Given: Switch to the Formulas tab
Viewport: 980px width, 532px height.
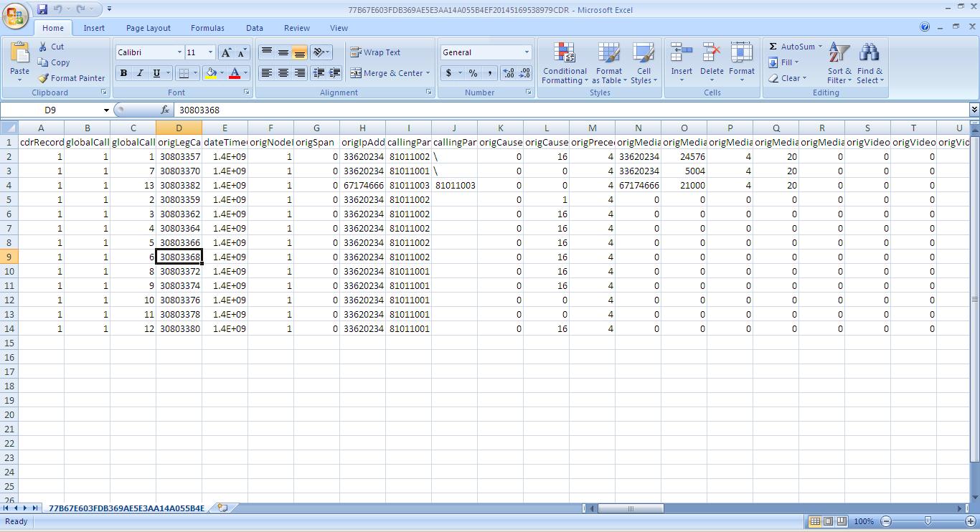Looking at the screenshot, I should point(207,28).
